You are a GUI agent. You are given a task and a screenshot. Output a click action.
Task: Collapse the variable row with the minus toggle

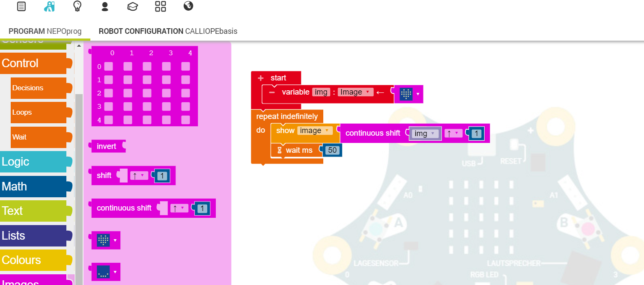(273, 92)
